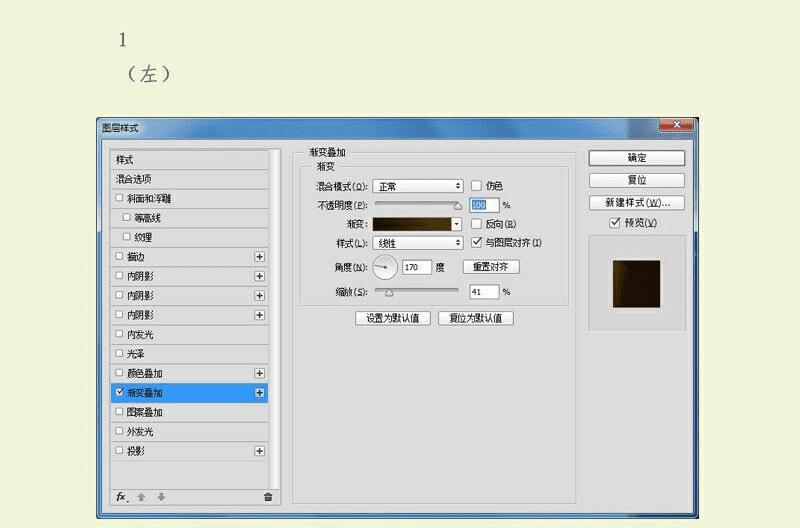
Task: Enable the 描边 checkbox
Action: pyautogui.click(x=119, y=256)
